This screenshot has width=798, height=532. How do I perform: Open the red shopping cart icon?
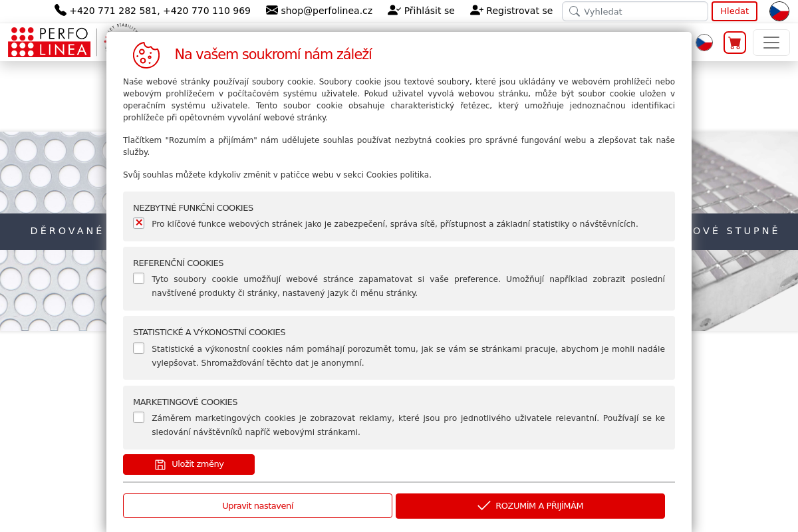[x=735, y=43]
